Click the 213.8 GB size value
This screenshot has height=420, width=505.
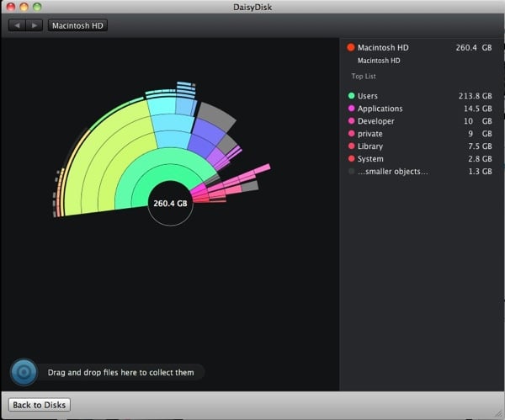(x=475, y=96)
